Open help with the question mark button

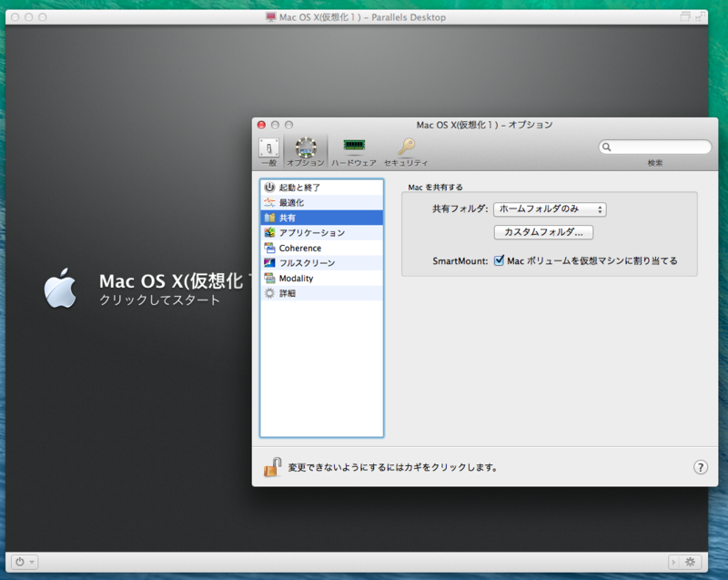(701, 467)
